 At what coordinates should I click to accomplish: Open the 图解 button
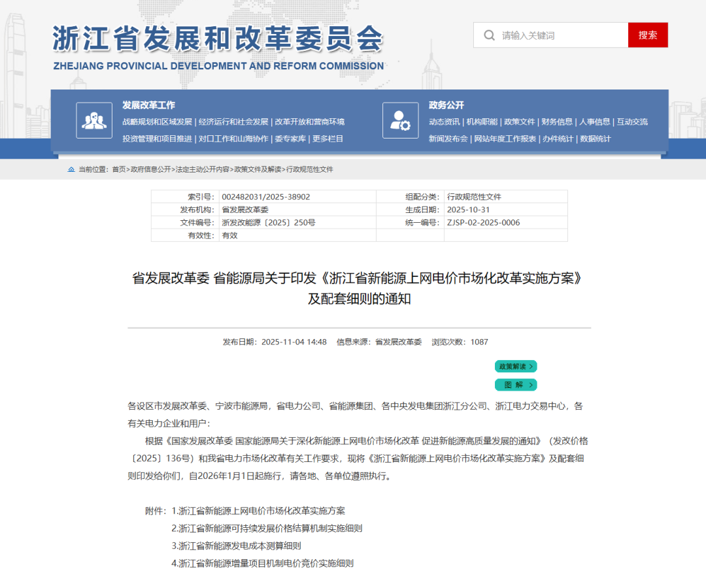[516, 385]
